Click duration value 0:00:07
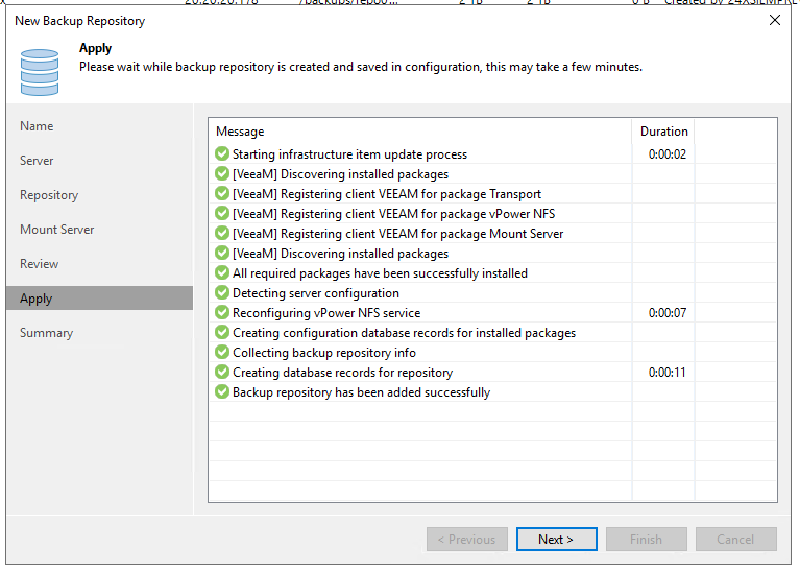 coord(667,313)
